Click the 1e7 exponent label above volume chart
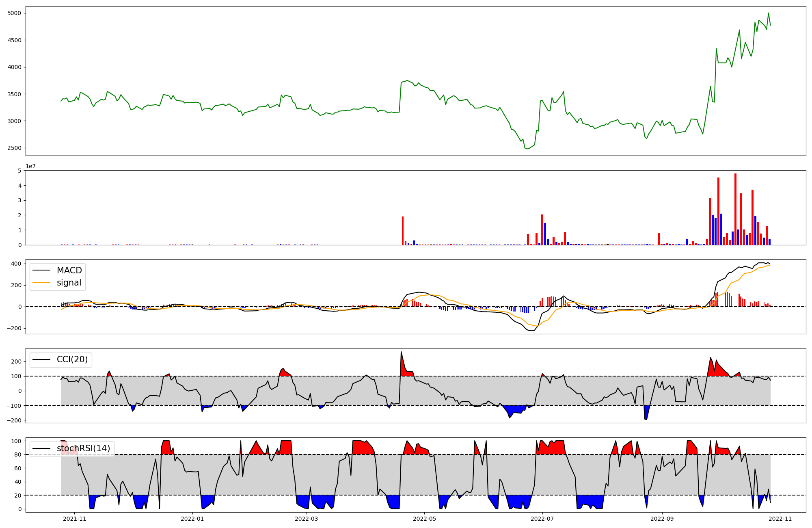Screen dimensions: 812x528 pyautogui.click(x=31, y=166)
